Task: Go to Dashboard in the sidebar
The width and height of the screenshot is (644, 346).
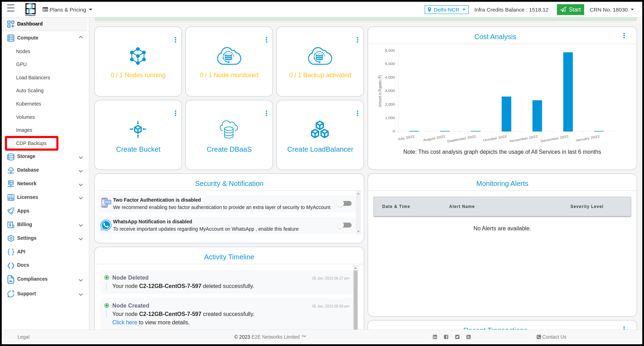Action: click(x=30, y=24)
